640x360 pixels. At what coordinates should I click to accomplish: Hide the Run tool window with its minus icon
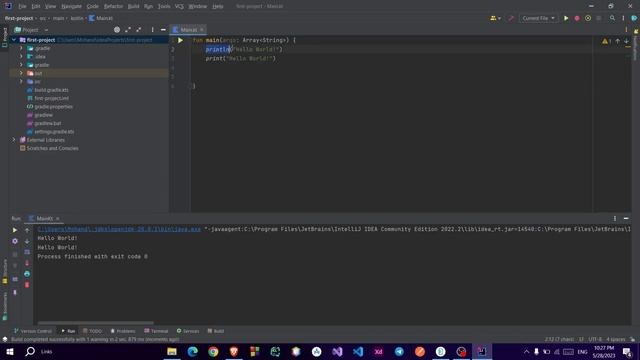tap(626, 219)
